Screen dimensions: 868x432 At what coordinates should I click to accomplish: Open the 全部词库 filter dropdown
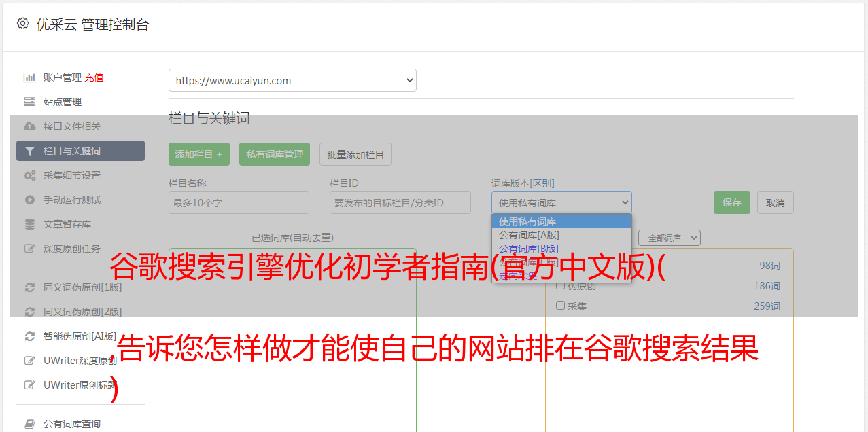[670, 238]
